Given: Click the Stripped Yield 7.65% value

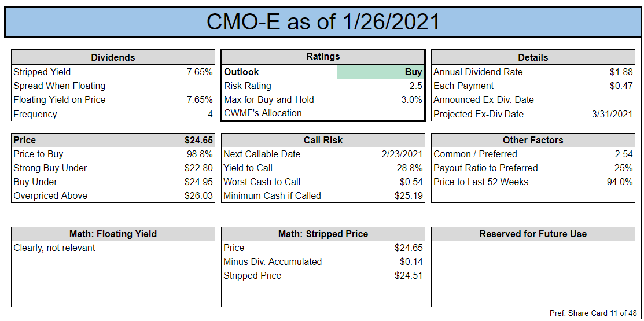Looking at the screenshot, I should point(200,72).
